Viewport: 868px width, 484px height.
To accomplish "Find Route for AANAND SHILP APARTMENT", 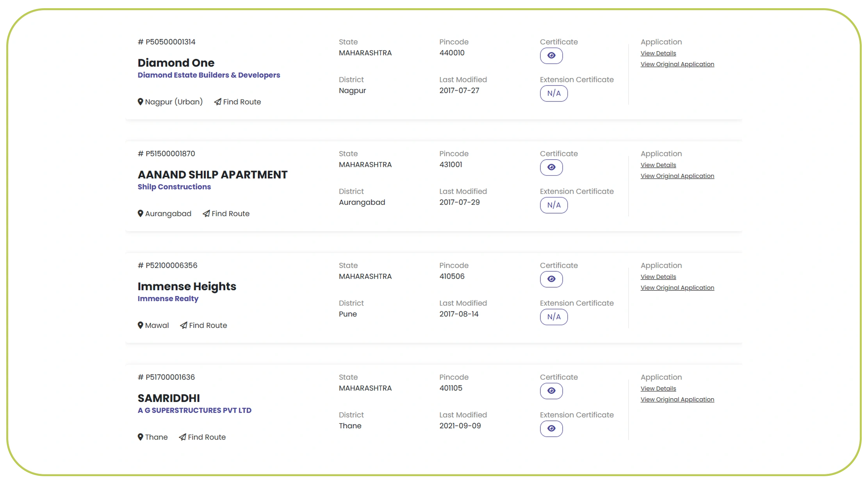I will 226,214.
